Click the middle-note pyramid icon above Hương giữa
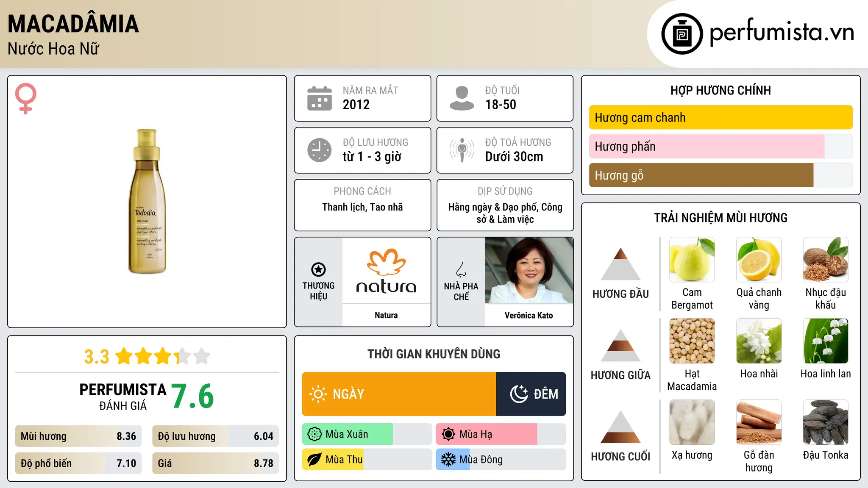 620,345
